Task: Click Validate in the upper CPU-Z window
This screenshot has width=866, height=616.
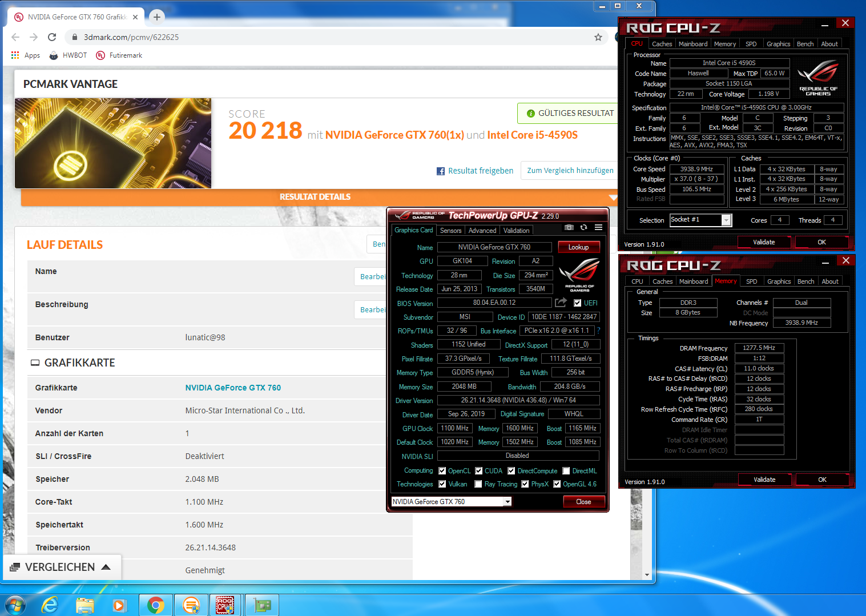Action: (764, 242)
